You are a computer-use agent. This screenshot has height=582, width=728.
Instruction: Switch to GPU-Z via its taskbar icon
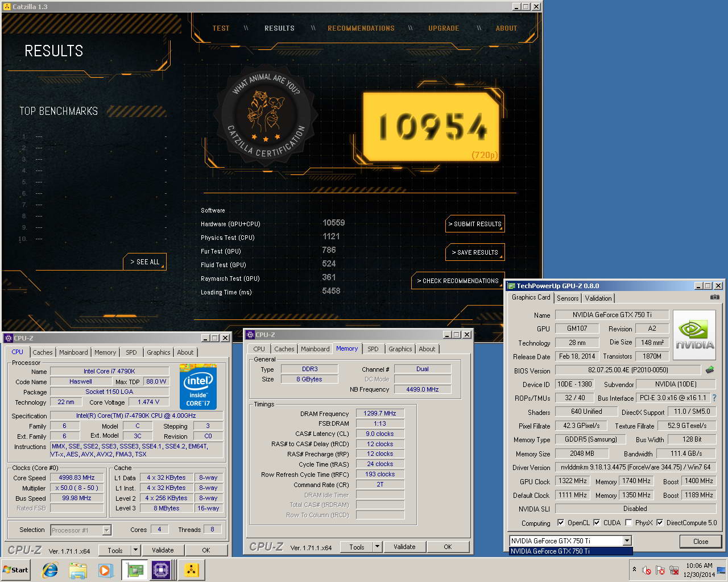click(134, 570)
